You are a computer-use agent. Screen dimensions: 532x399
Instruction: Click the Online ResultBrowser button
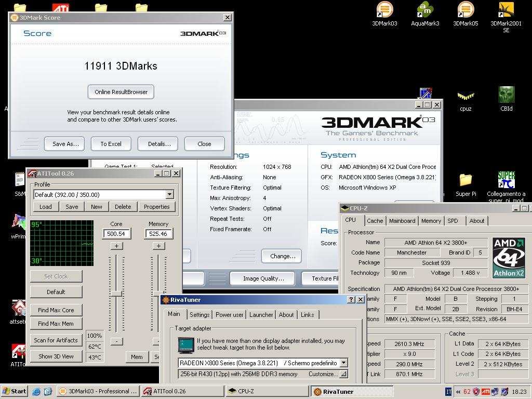(x=121, y=92)
